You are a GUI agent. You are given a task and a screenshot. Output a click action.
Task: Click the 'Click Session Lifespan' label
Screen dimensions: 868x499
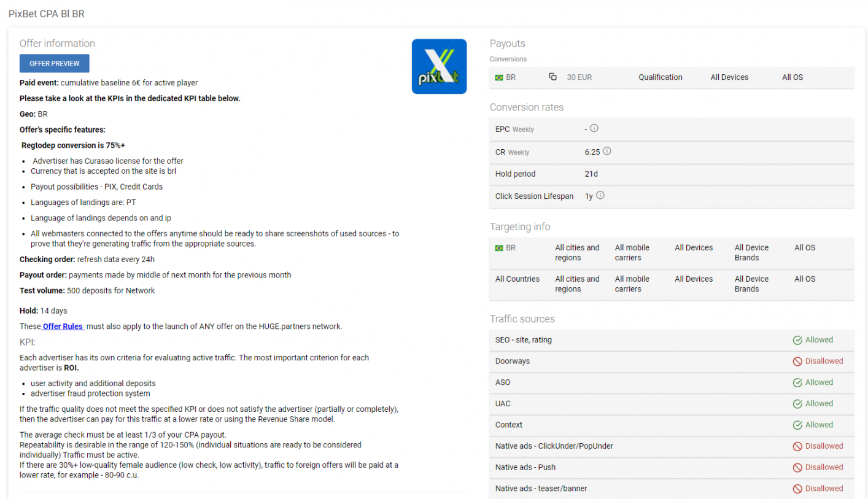point(535,196)
